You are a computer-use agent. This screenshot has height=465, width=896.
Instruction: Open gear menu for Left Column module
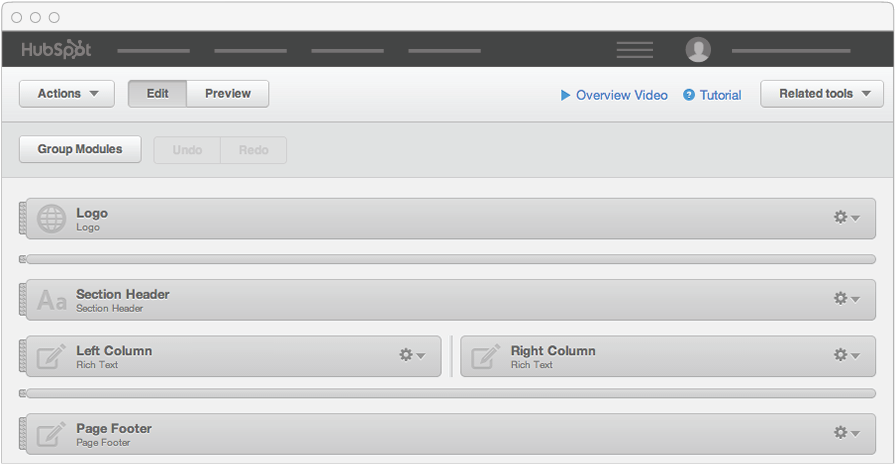click(412, 356)
